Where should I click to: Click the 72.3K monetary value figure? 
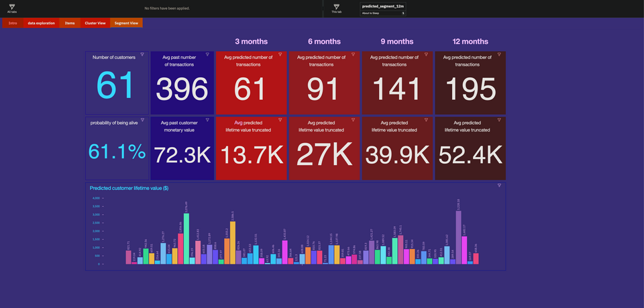tap(182, 155)
